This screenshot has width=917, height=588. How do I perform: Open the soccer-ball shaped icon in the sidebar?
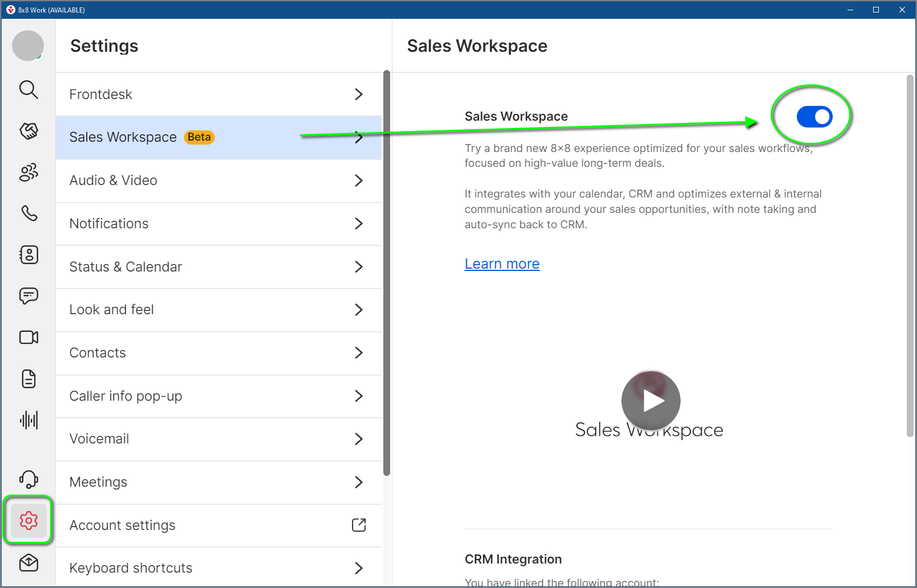[x=28, y=131]
